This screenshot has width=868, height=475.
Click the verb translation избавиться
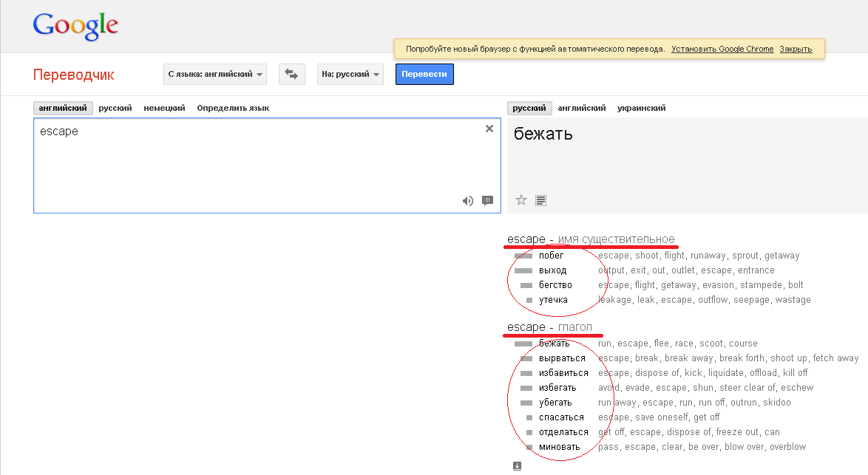(x=563, y=373)
